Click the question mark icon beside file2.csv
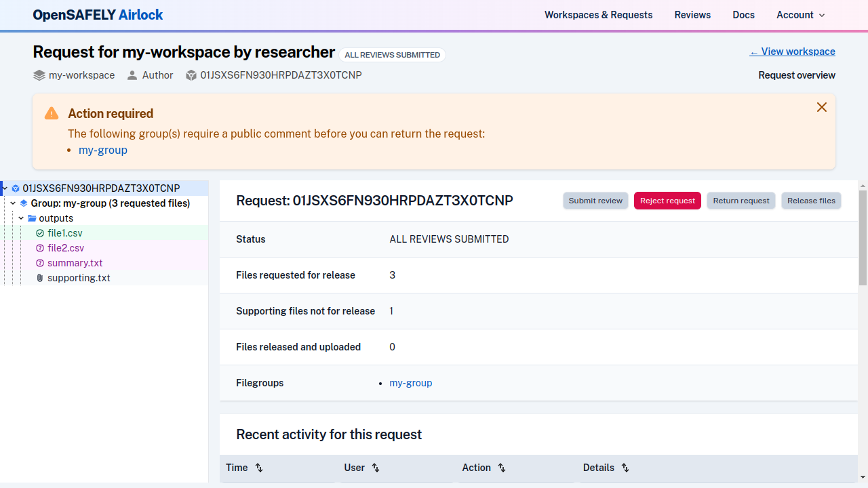Viewport: 868px width, 488px height. point(40,248)
